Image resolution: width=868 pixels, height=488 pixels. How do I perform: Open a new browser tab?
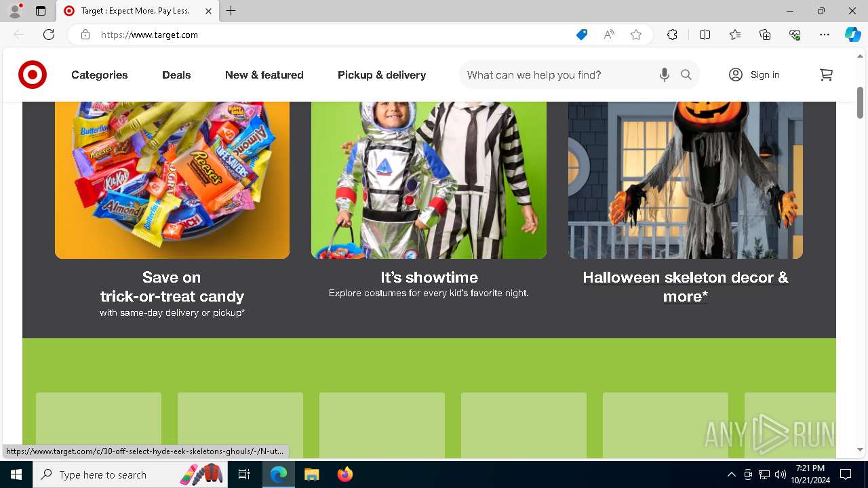[x=231, y=11]
